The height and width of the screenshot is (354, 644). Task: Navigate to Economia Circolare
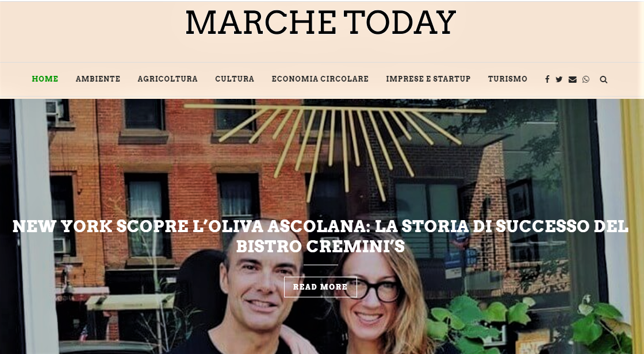pyautogui.click(x=320, y=79)
